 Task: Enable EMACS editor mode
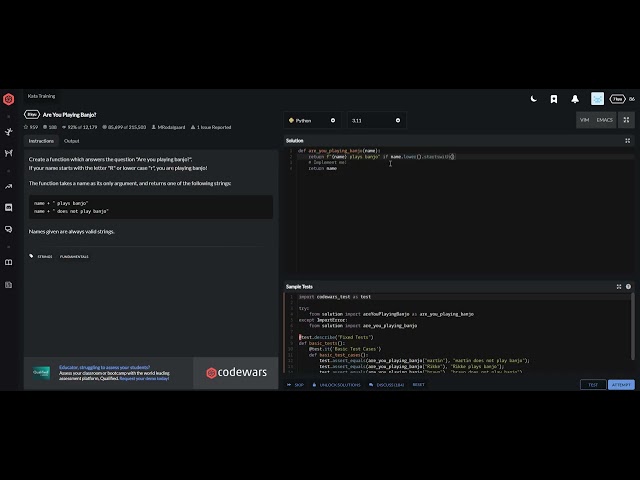click(604, 120)
